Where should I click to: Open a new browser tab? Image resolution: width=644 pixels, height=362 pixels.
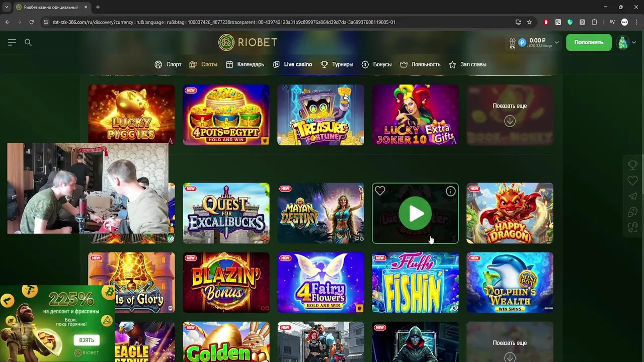[98, 7]
